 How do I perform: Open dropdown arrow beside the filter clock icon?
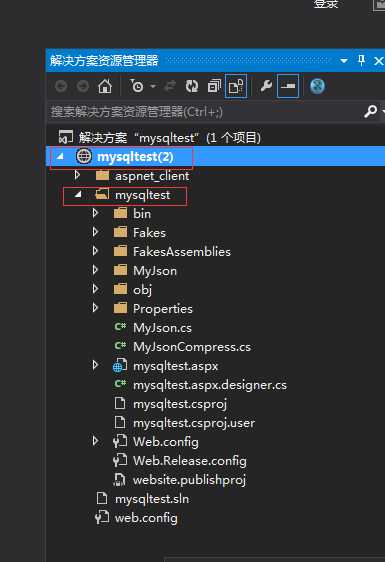pos(153,86)
